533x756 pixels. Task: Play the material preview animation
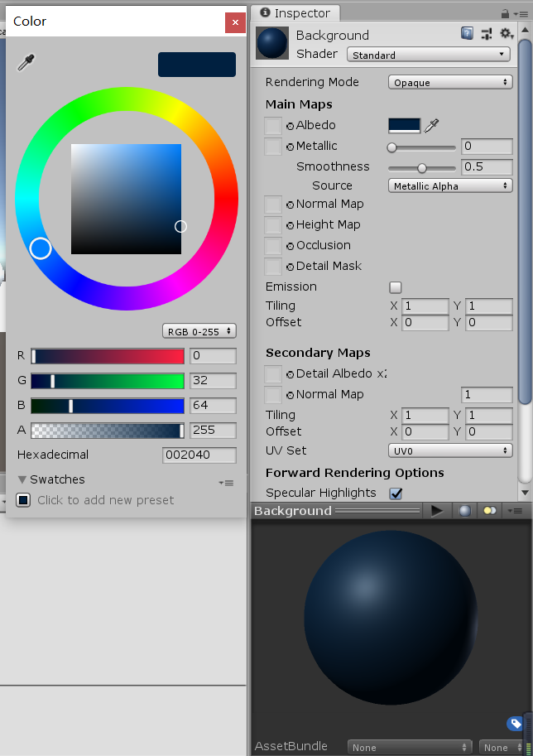click(437, 511)
